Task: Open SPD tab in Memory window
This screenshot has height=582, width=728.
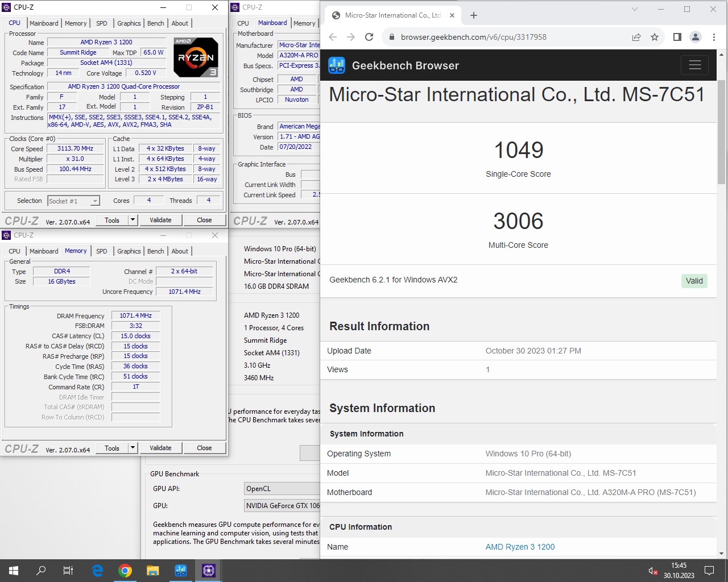Action: (102, 251)
